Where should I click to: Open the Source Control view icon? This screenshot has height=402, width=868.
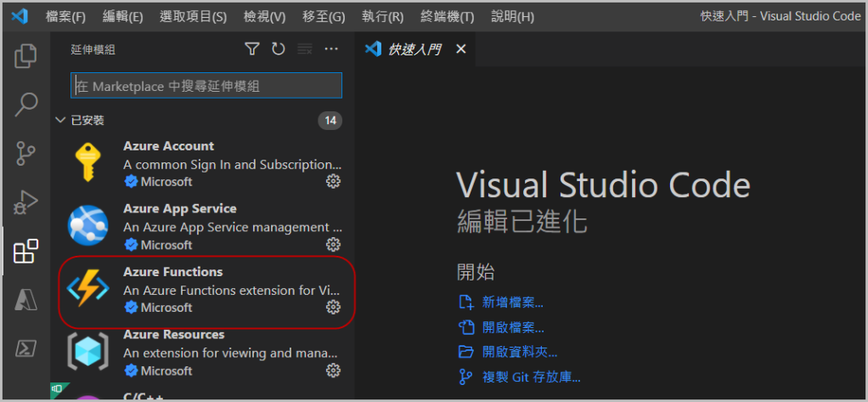pyautogui.click(x=25, y=154)
